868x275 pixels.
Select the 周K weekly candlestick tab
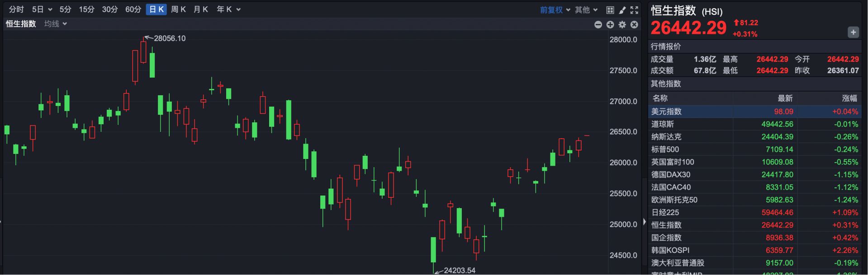(179, 9)
